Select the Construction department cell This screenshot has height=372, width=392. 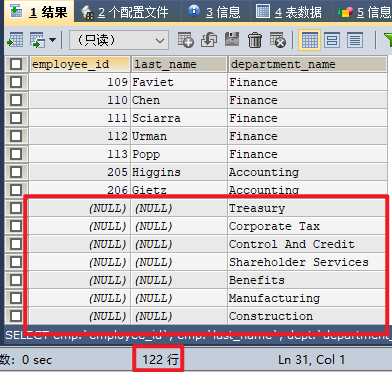pyautogui.click(x=307, y=316)
